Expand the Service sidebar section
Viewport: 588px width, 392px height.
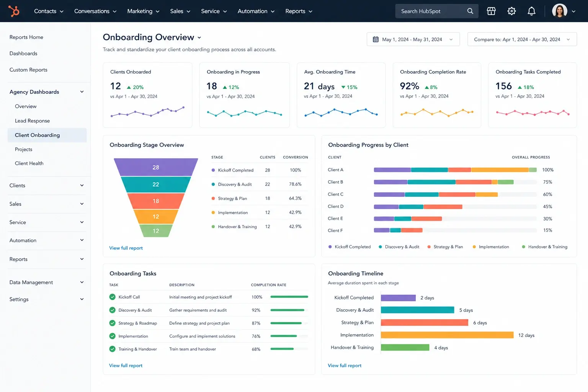[82, 222]
